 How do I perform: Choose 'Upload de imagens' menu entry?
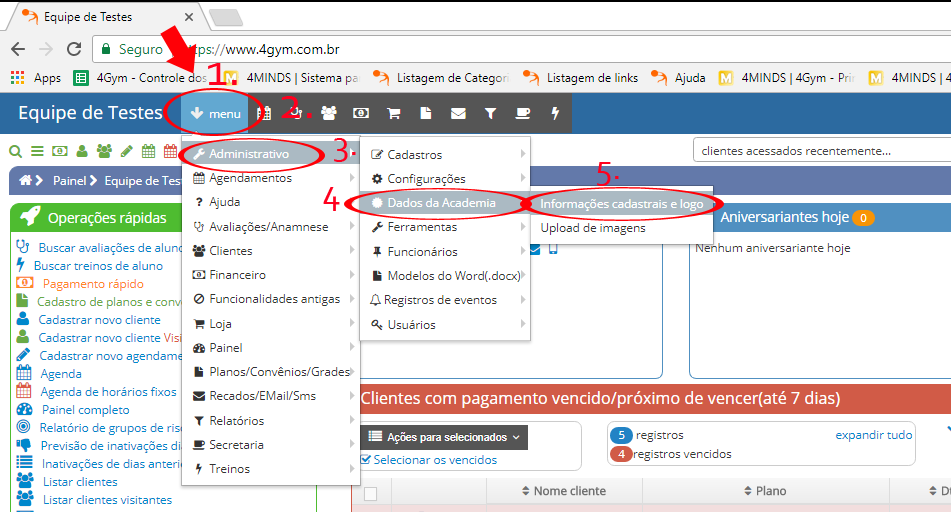[x=593, y=228]
